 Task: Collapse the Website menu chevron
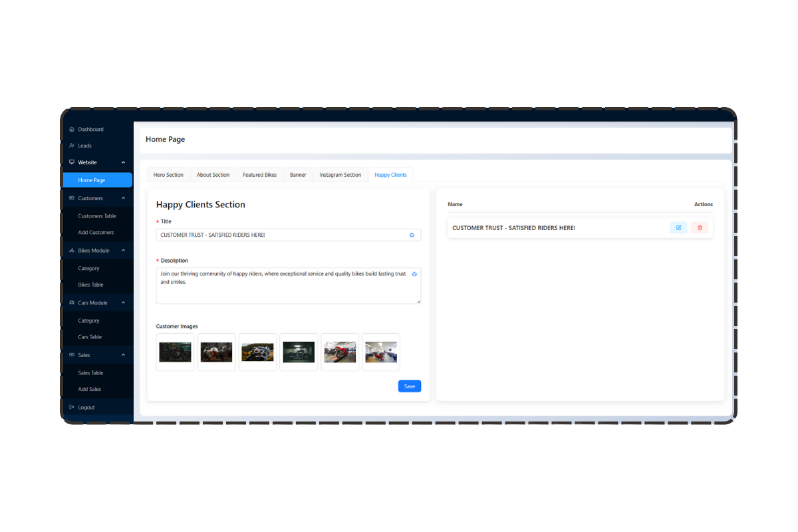(123, 162)
